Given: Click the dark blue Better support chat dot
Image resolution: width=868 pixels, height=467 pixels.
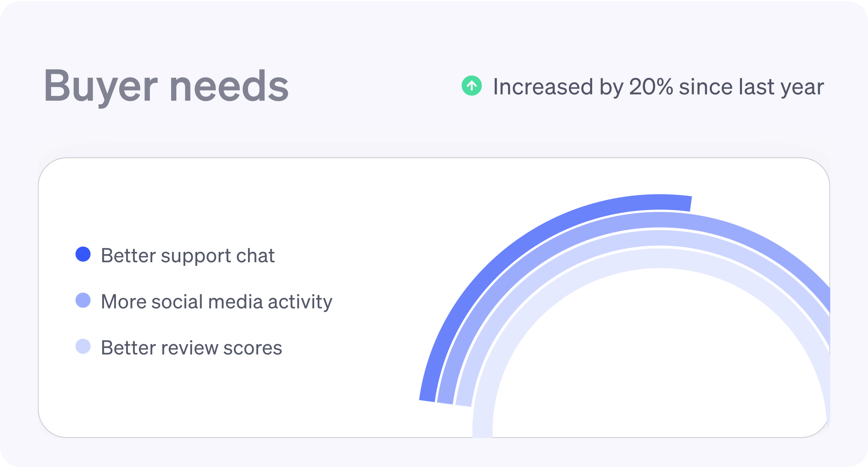Looking at the screenshot, I should (83, 254).
